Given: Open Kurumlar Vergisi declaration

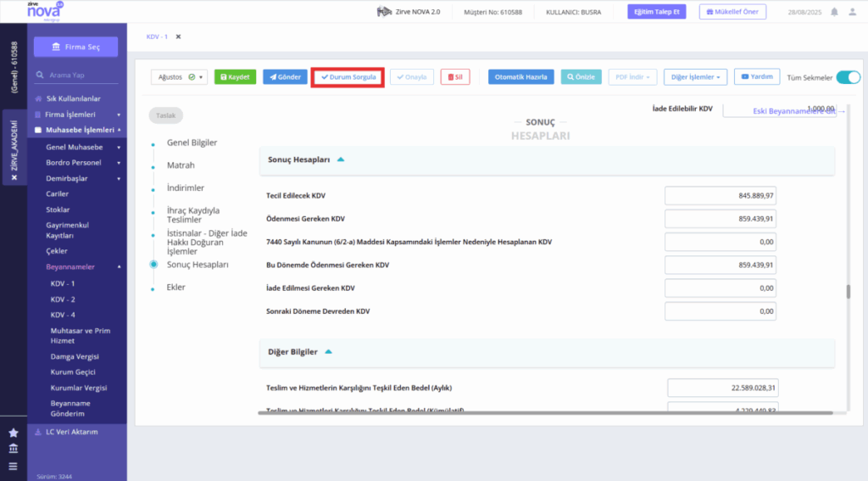Looking at the screenshot, I should pos(79,388).
